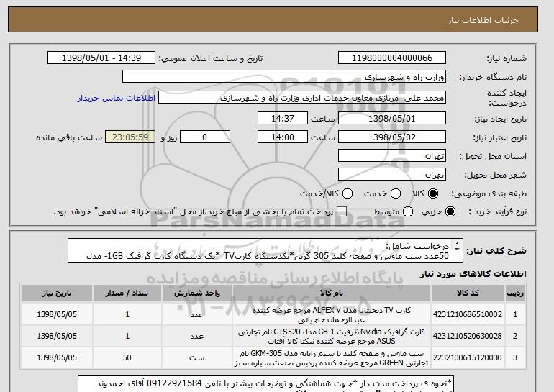554x392 pixels.
Task: Click the ALFEX V digital TV card item name
Action: click(332, 314)
